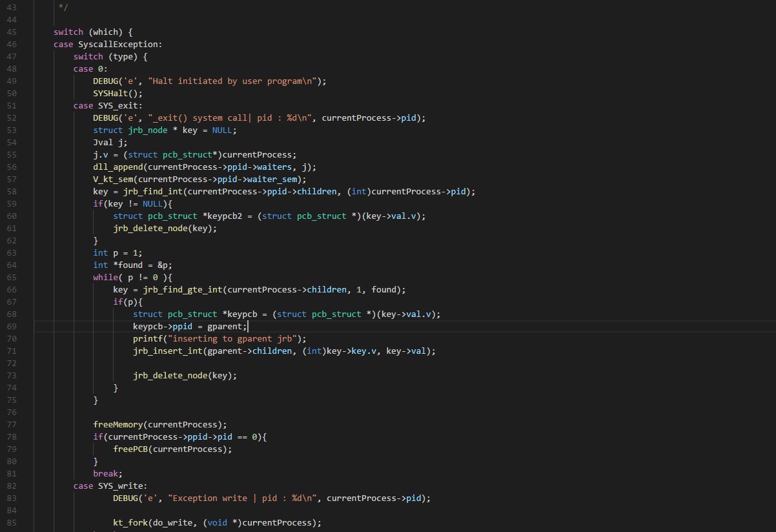Place cursor on "switch (which)" statement
This screenshot has width=776, height=532.
click(x=93, y=32)
